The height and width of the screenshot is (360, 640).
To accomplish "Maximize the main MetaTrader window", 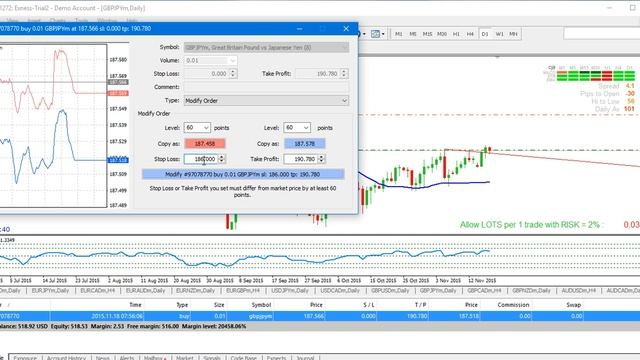I will click(632, 8).
